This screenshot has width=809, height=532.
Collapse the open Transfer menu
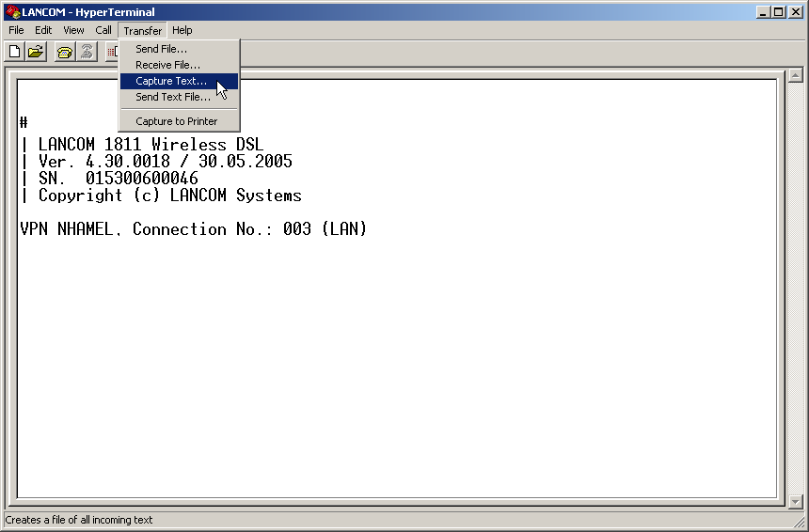142,30
